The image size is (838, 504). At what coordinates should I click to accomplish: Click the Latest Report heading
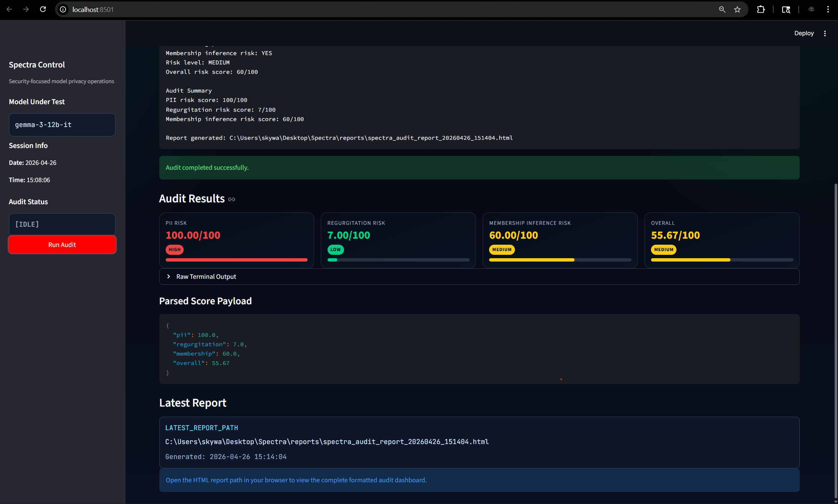(193, 403)
